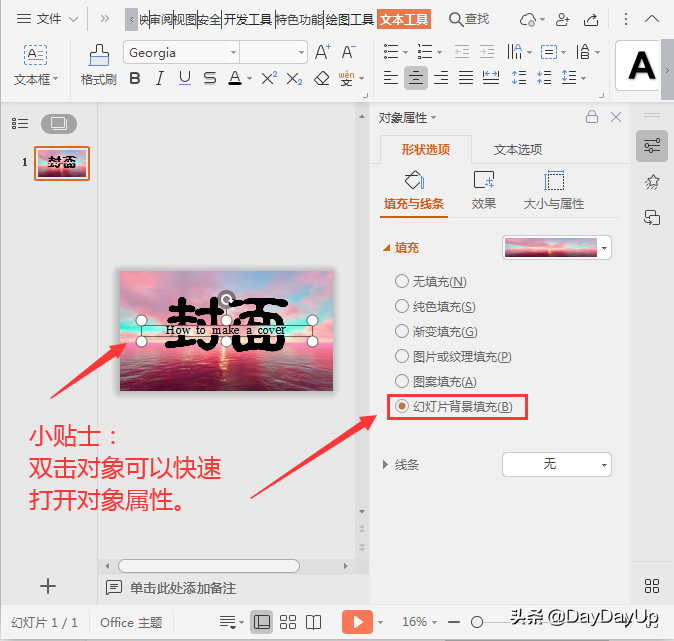The width and height of the screenshot is (674, 641).
Task: Click 单击此处添加备注 to add notes
Action: coord(183,588)
